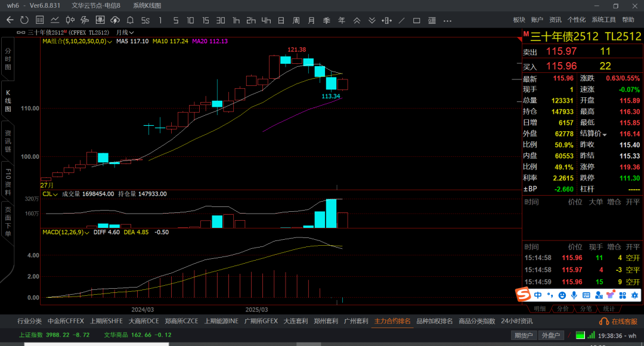The width and height of the screenshot is (644, 346).
Task: Click the horizontal compress chart icon
Action: [386, 20]
